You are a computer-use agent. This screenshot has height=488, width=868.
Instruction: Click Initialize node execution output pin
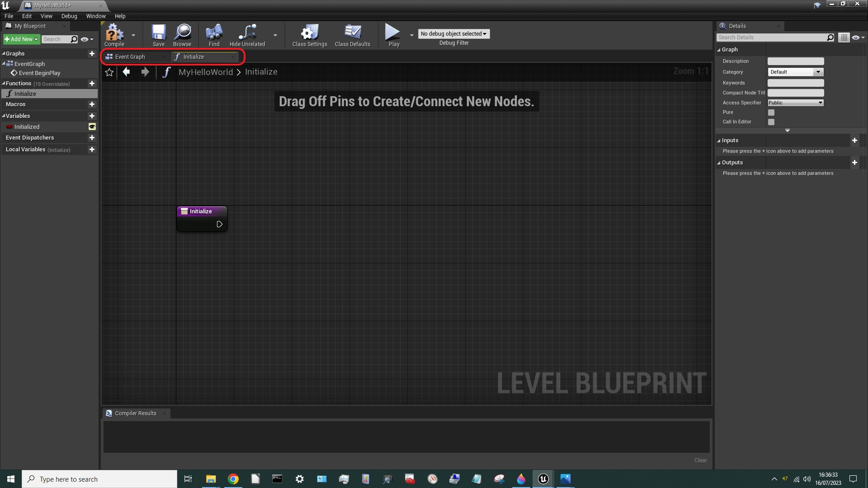pyautogui.click(x=219, y=224)
